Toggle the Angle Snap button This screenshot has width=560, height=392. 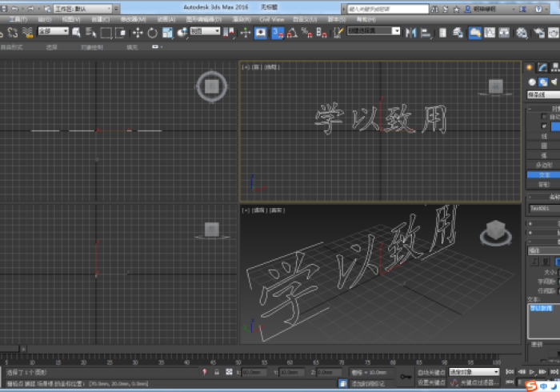293,33
